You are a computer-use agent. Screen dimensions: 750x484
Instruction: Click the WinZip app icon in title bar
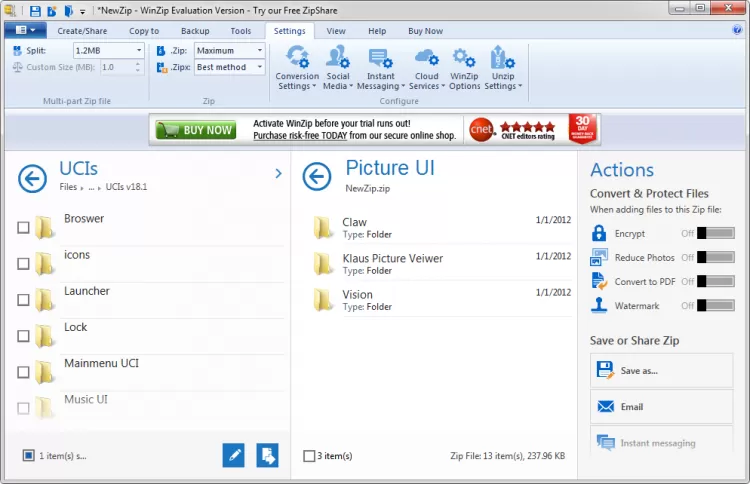click(10, 11)
